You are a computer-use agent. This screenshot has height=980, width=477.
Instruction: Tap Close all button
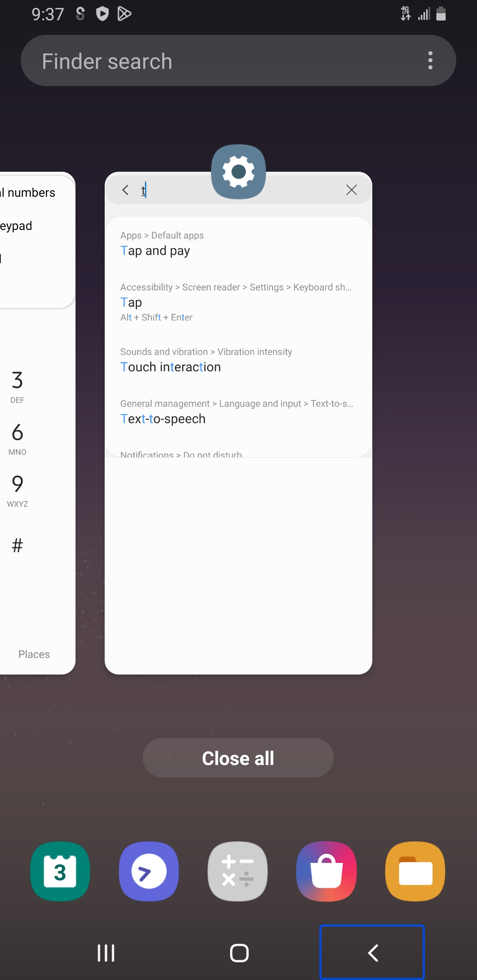(x=238, y=758)
